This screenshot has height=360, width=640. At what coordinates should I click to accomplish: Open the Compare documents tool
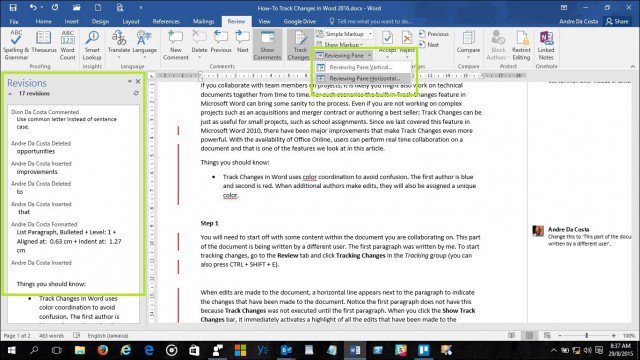point(468,44)
